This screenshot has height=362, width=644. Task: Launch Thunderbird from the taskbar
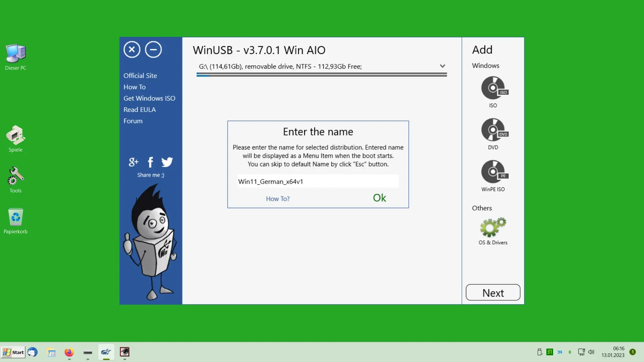tap(33, 352)
